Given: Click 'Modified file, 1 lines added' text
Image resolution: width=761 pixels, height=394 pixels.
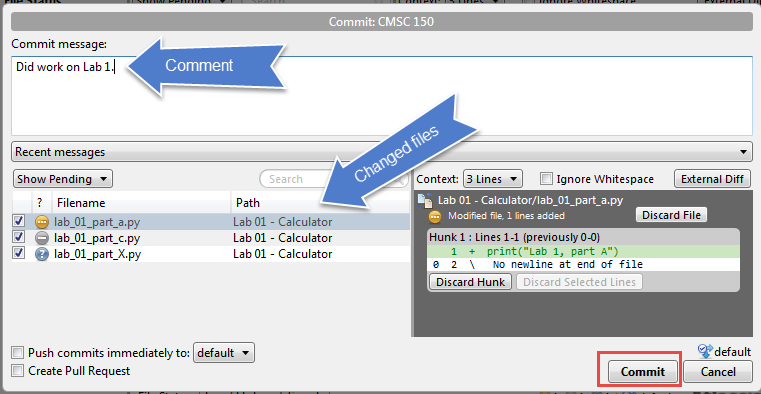Looking at the screenshot, I should click(x=506, y=216).
